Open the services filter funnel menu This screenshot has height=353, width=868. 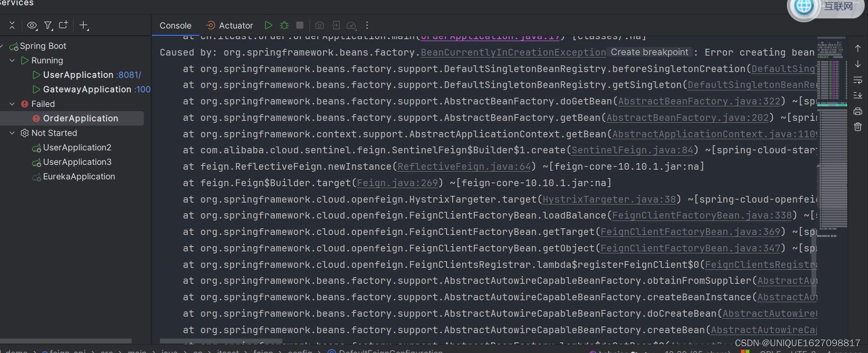(48, 25)
